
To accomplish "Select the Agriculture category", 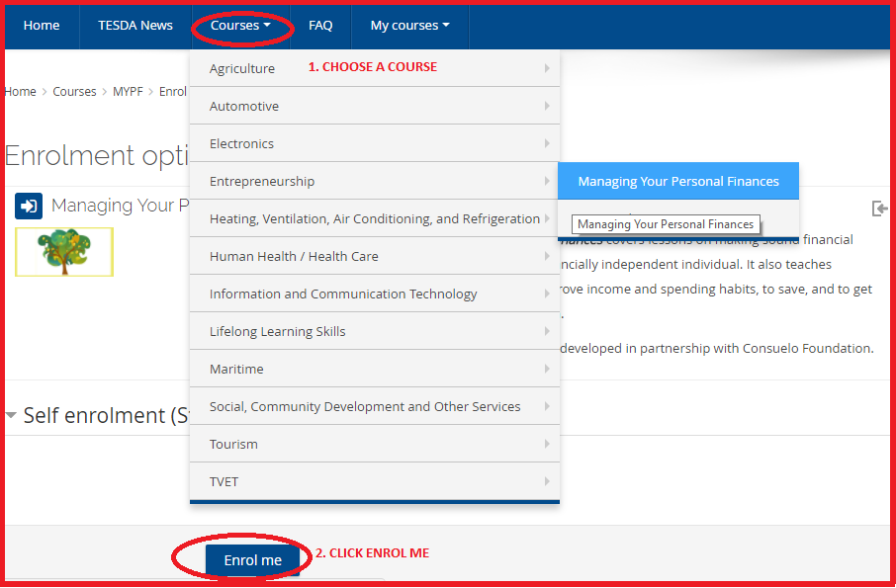I will (x=374, y=68).
